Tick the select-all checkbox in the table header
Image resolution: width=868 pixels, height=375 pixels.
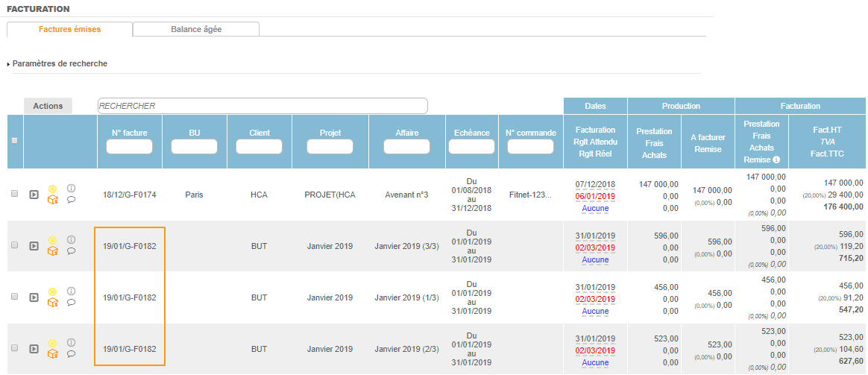point(14,140)
